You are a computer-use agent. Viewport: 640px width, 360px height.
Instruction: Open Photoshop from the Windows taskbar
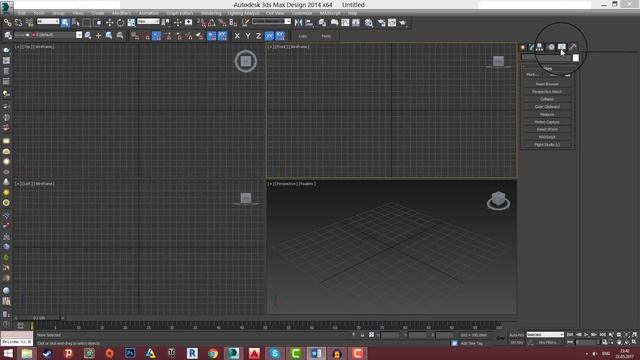(x=130, y=353)
